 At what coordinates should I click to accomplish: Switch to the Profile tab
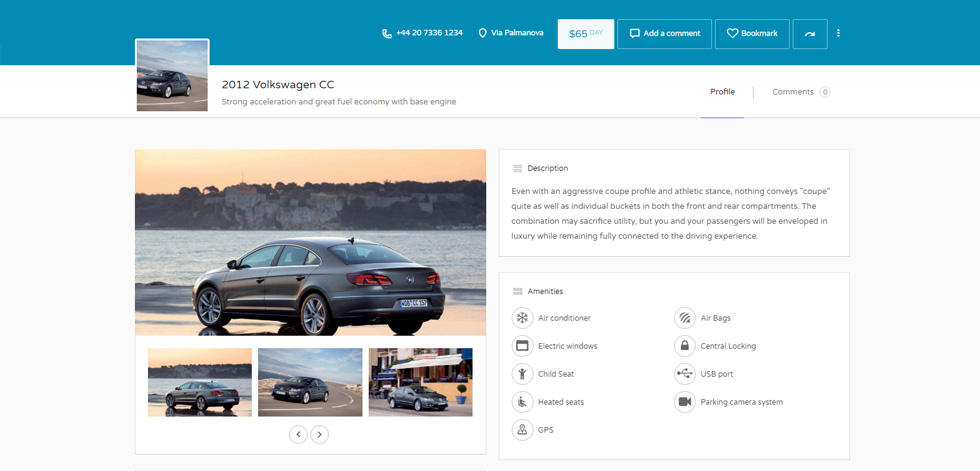722,92
